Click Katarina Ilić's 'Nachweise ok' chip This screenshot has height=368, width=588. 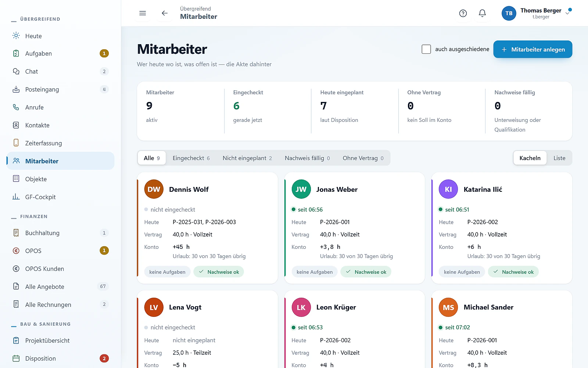coord(513,272)
